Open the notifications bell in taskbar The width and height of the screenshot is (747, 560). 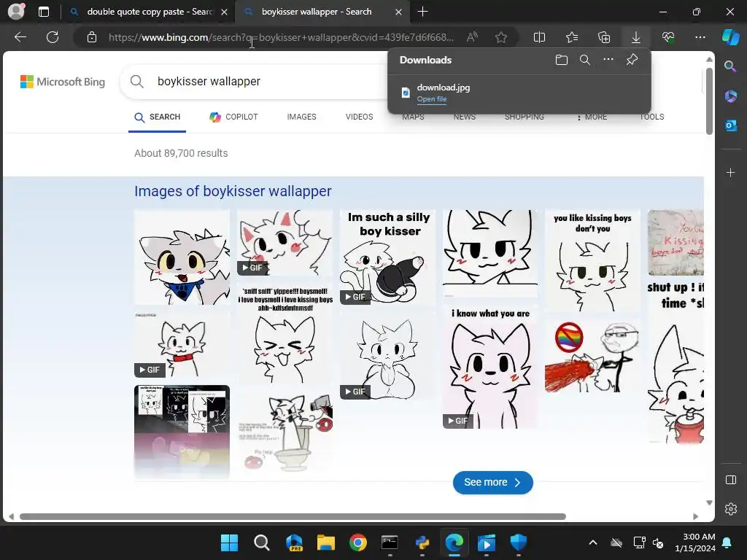click(x=727, y=542)
